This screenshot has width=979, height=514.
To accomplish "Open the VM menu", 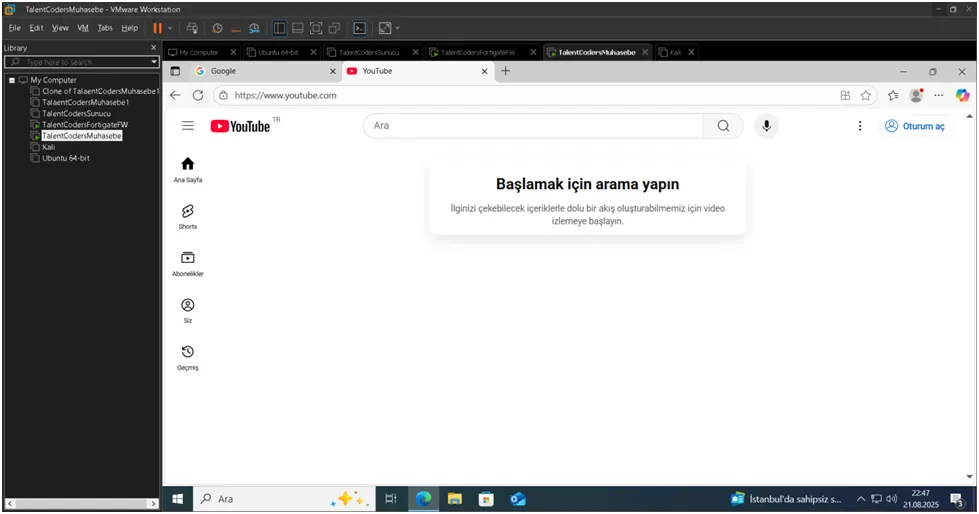I will click(x=83, y=28).
